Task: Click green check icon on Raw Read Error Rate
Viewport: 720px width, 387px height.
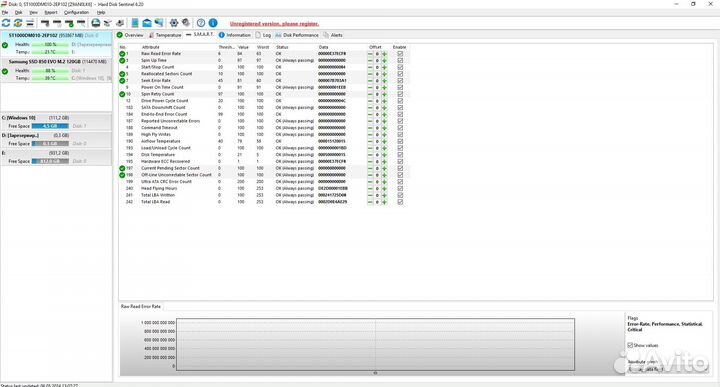Action: 122,54
